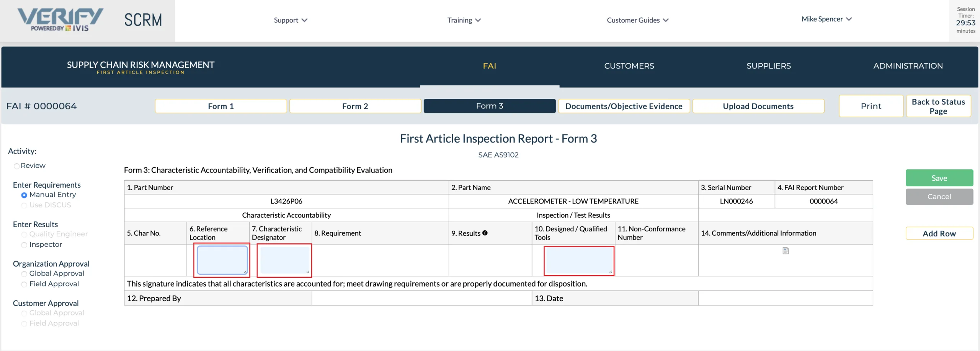Go to the CUSTOMERS section
Viewport: 980px width, 351px height.
click(x=629, y=66)
